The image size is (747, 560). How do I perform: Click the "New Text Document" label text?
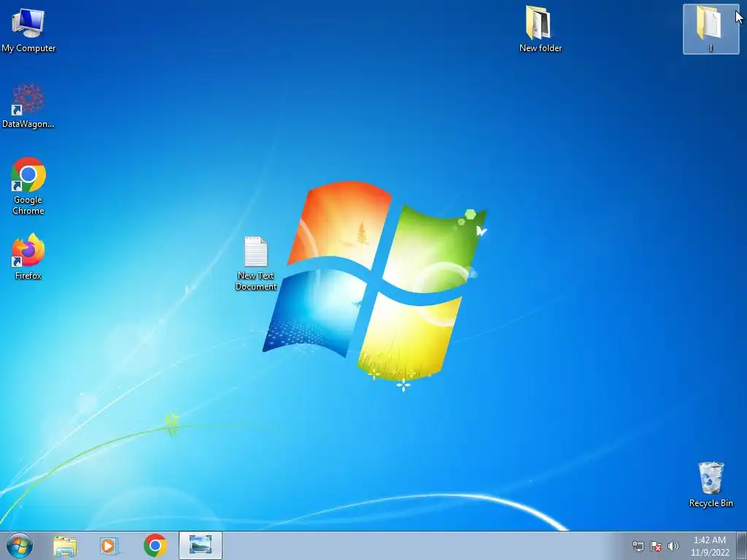pyautogui.click(x=256, y=281)
